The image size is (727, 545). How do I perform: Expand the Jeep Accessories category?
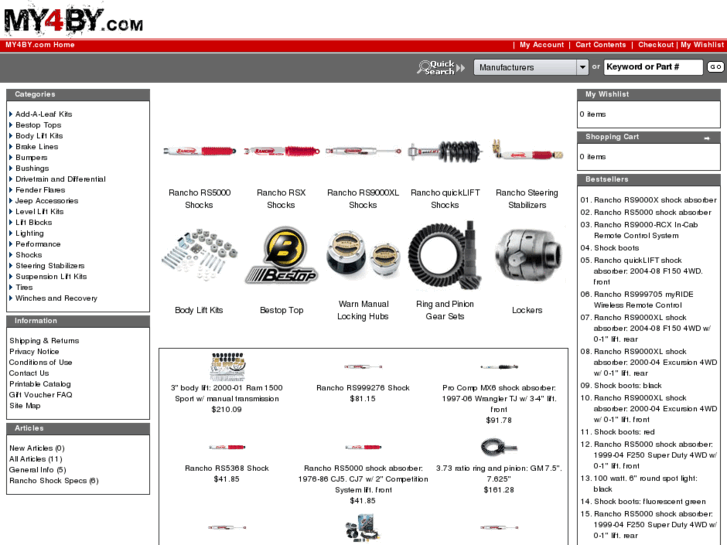tap(46, 200)
